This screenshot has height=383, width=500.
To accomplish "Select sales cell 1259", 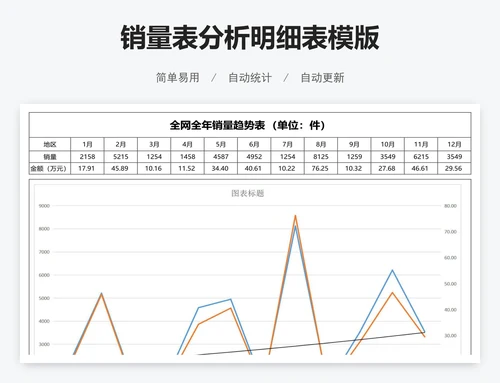I will 354,157.
